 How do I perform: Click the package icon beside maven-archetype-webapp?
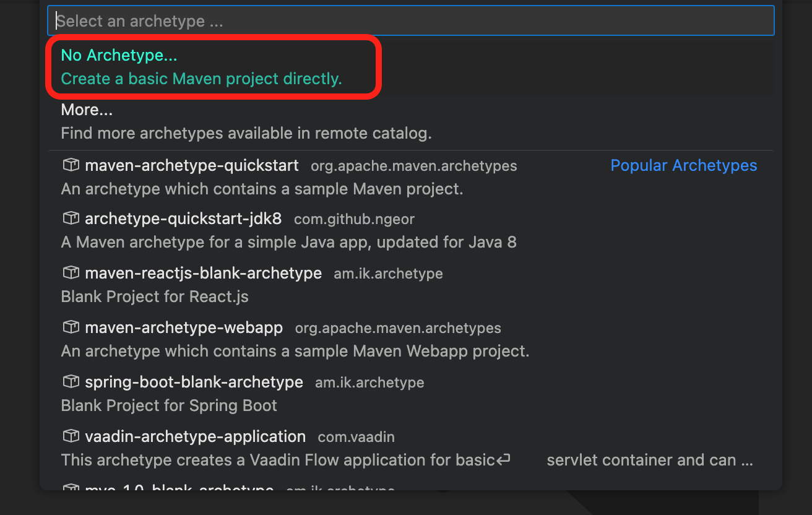71,327
